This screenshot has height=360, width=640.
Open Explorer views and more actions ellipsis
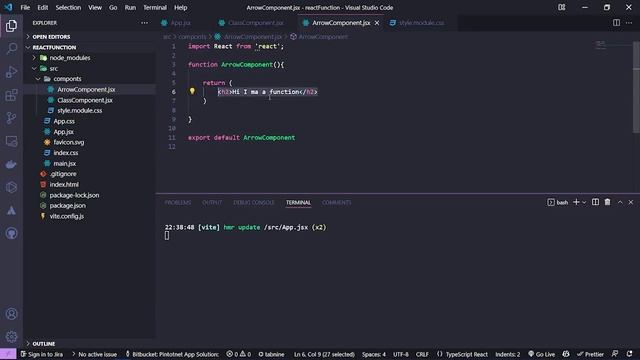144,23
